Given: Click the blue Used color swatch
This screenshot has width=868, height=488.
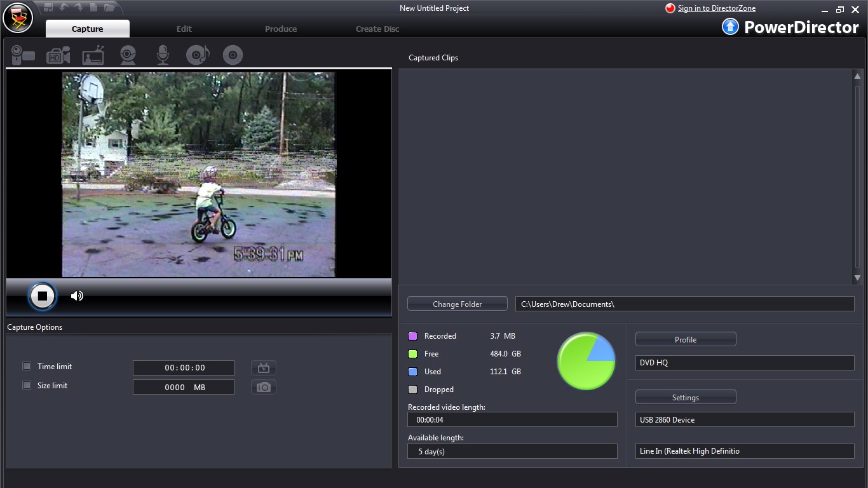Looking at the screenshot, I should [413, 372].
